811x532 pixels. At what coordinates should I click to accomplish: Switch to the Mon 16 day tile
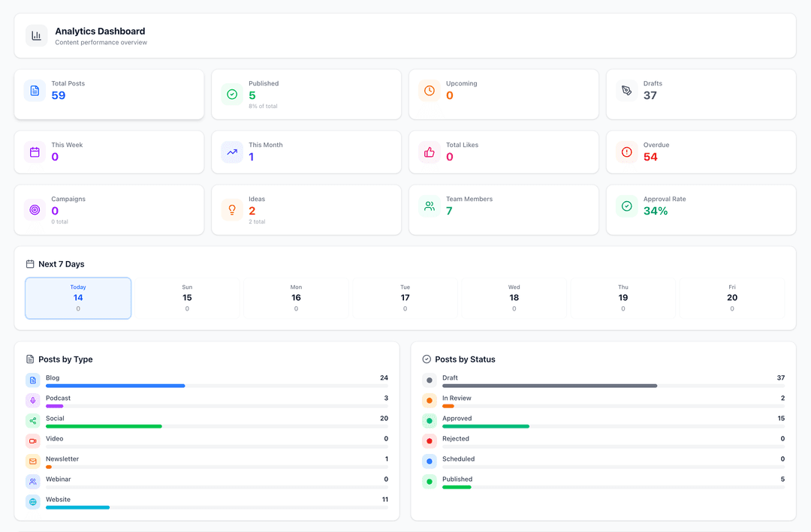[x=296, y=298]
